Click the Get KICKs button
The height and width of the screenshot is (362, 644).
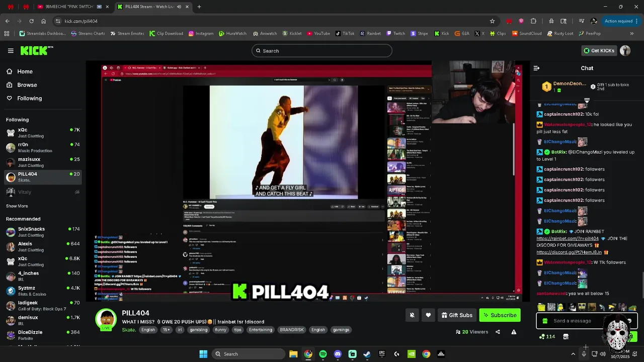click(x=598, y=50)
